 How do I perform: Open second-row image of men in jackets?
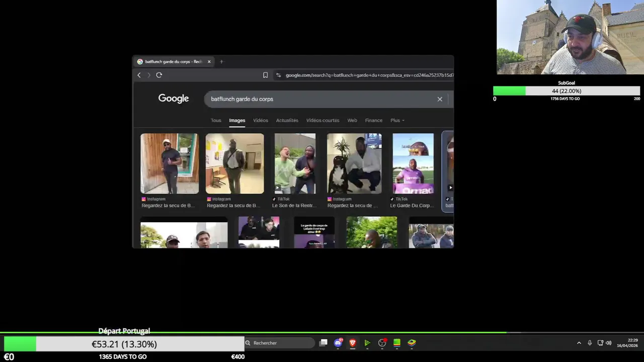[x=431, y=232]
